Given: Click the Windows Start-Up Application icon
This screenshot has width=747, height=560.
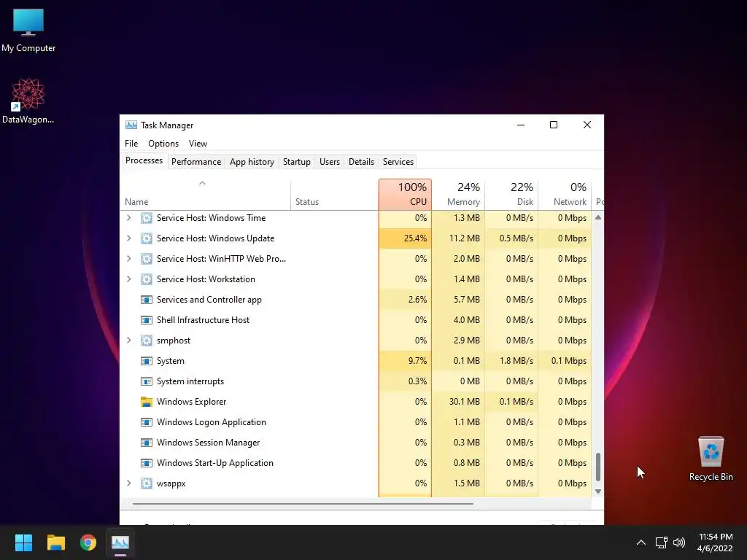Looking at the screenshot, I should (146, 463).
